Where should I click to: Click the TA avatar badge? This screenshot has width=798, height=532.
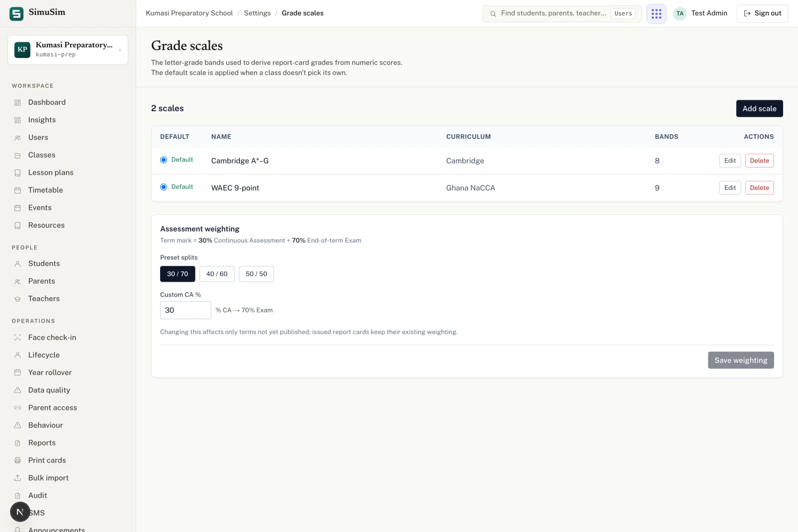pos(680,13)
